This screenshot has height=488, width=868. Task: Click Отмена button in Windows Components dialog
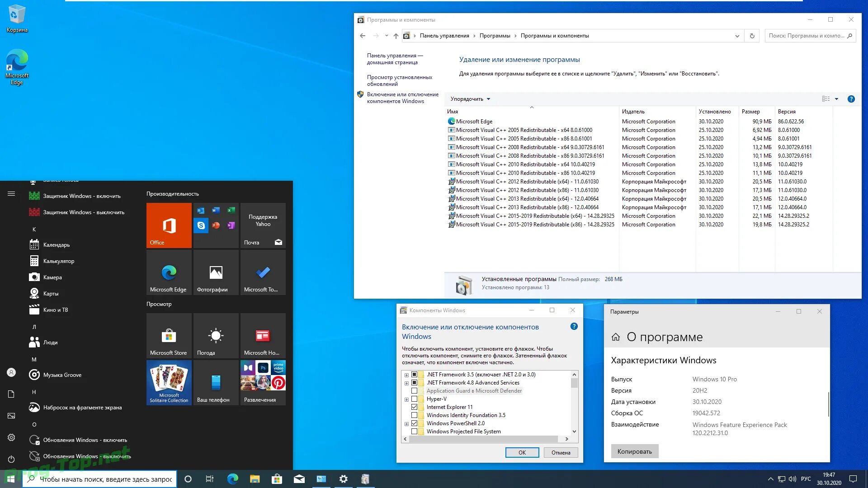[x=560, y=452]
